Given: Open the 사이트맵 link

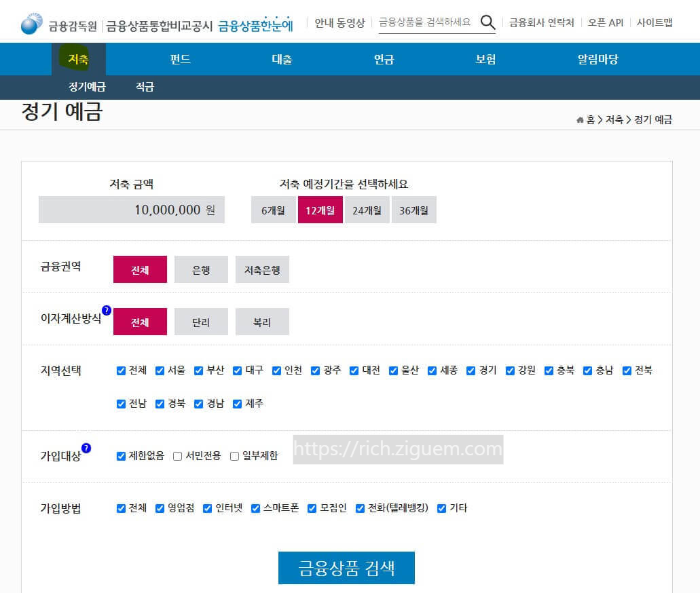Looking at the screenshot, I should click(x=655, y=22).
